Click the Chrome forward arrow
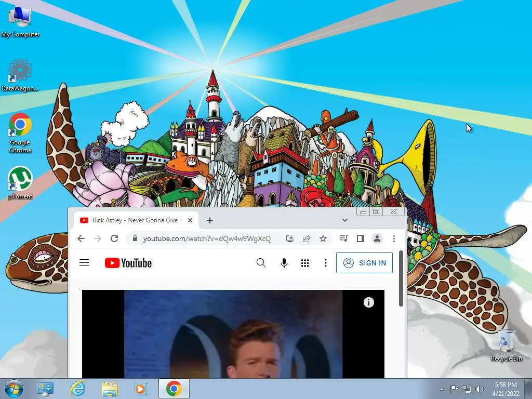The height and width of the screenshot is (399, 532). (98, 238)
